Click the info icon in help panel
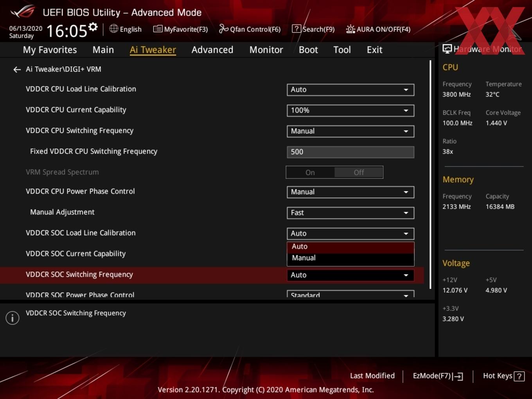Viewport: 532px width, 399px height. tap(13, 318)
